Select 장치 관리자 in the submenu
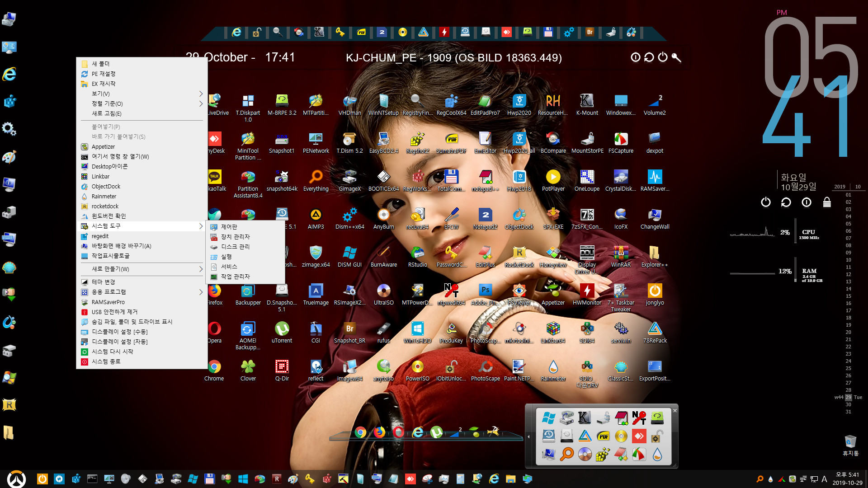 (x=245, y=237)
